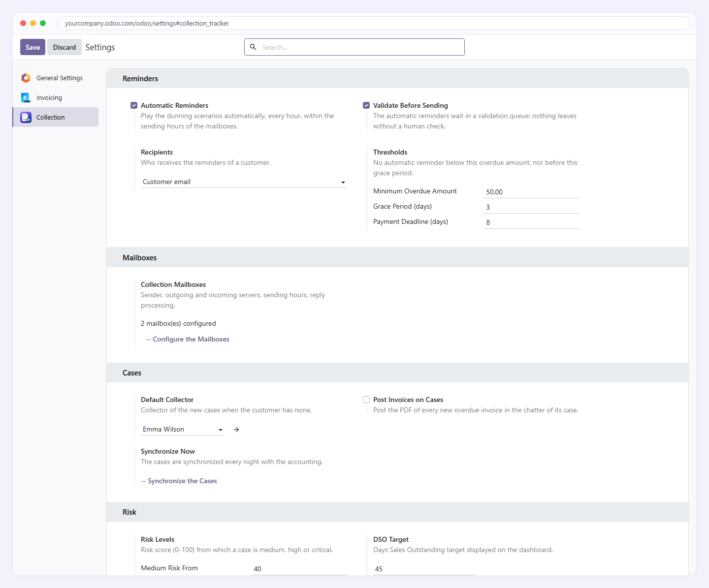Switch to the Invoicing settings tab

[55, 97]
